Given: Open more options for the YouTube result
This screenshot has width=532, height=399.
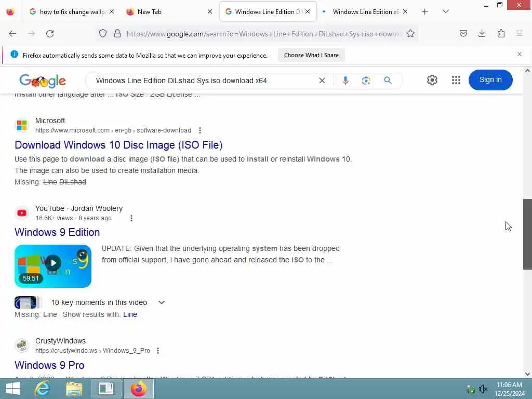Looking at the screenshot, I should [x=131, y=218].
